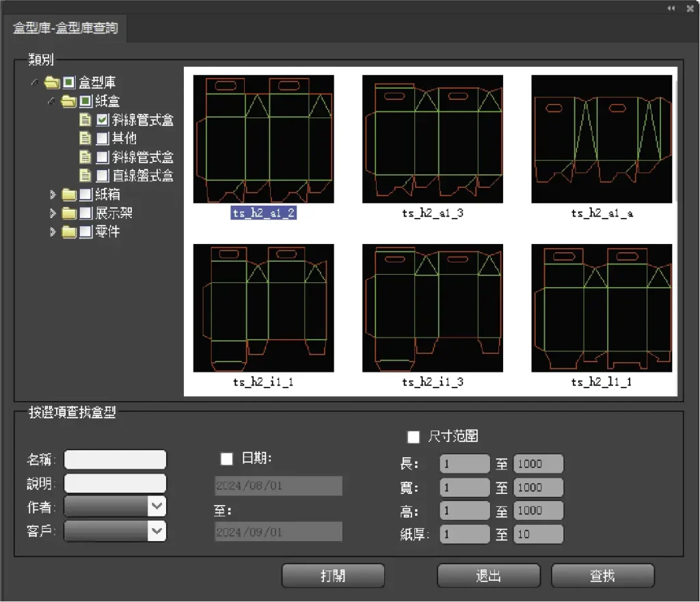Click the 展示架 folder icon
Viewport: 700px width, 602px height.
tap(69, 213)
